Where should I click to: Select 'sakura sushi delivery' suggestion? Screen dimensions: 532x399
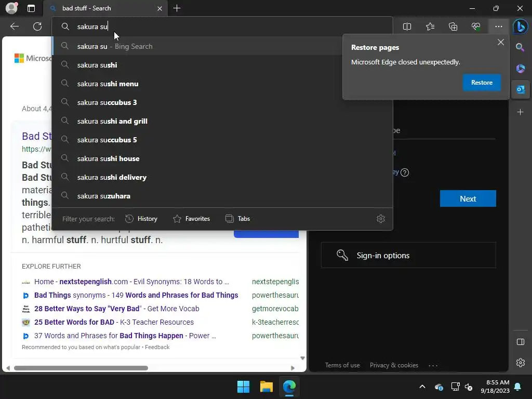pyautogui.click(x=222, y=177)
